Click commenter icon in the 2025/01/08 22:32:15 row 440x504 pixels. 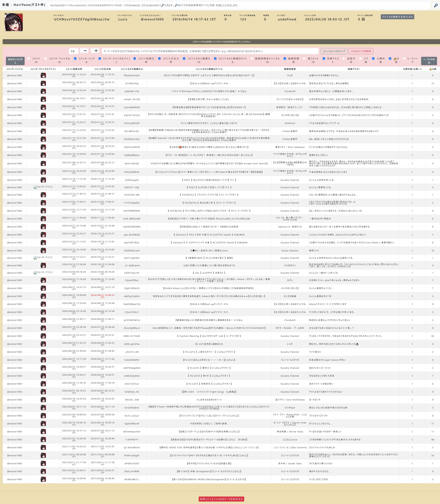tap(43, 164)
